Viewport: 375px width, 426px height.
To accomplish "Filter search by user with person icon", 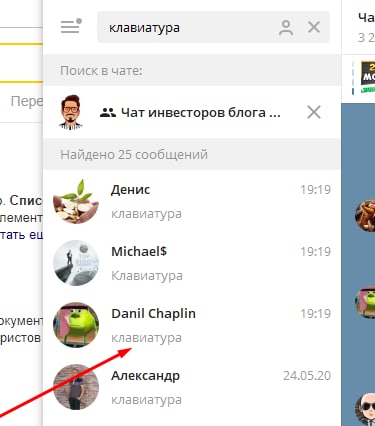I will click(286, 27).
